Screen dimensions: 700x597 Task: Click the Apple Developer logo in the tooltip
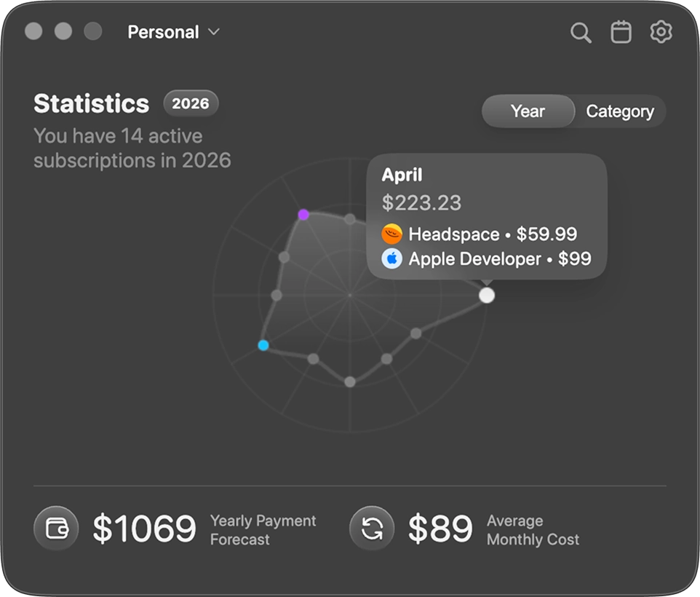click(x=391, y=258)
